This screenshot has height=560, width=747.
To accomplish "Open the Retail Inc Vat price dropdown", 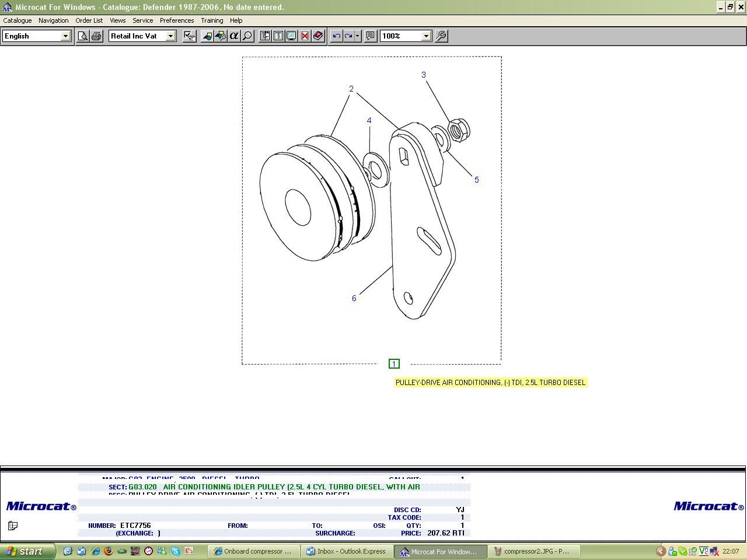I will pos(170,36).
